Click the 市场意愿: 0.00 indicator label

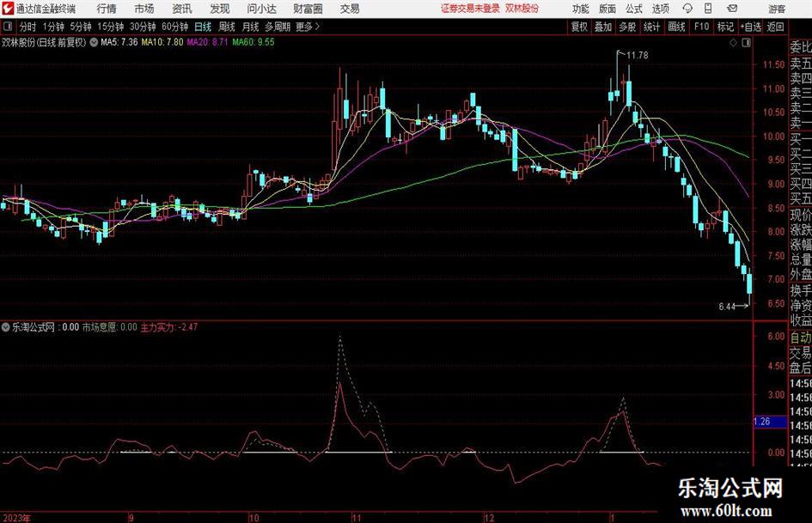(110, 327)
